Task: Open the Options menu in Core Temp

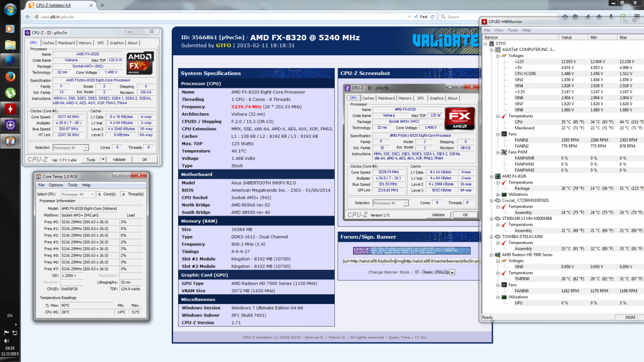Action: pos(56,185)
